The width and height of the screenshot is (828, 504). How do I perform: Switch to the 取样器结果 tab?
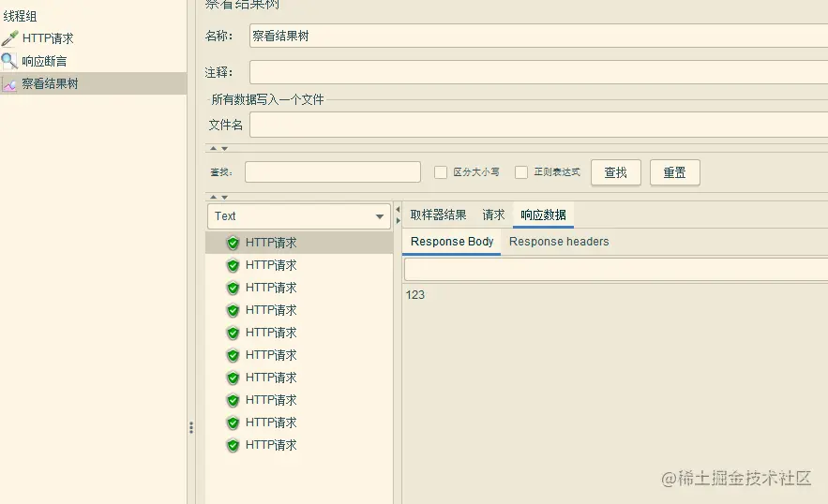pyautogui.click(x=438, y=215)
